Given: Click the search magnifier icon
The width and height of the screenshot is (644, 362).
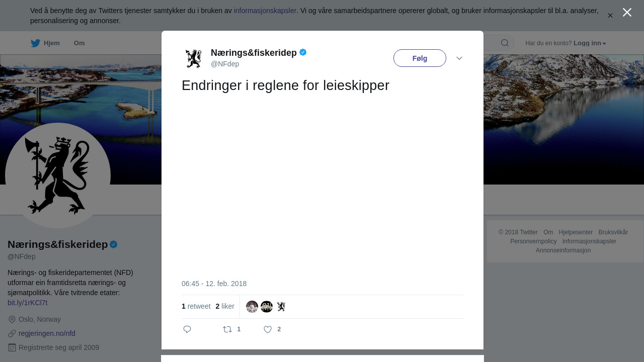Looking at the screenshot, I should [x=505, y=43].
